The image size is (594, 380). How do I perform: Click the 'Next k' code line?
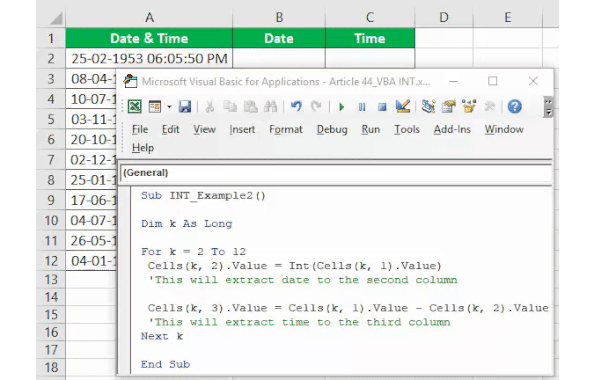[162, 336]
